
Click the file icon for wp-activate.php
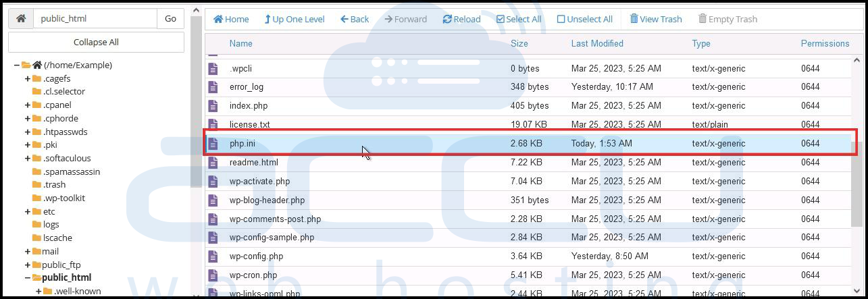(213, 182)
